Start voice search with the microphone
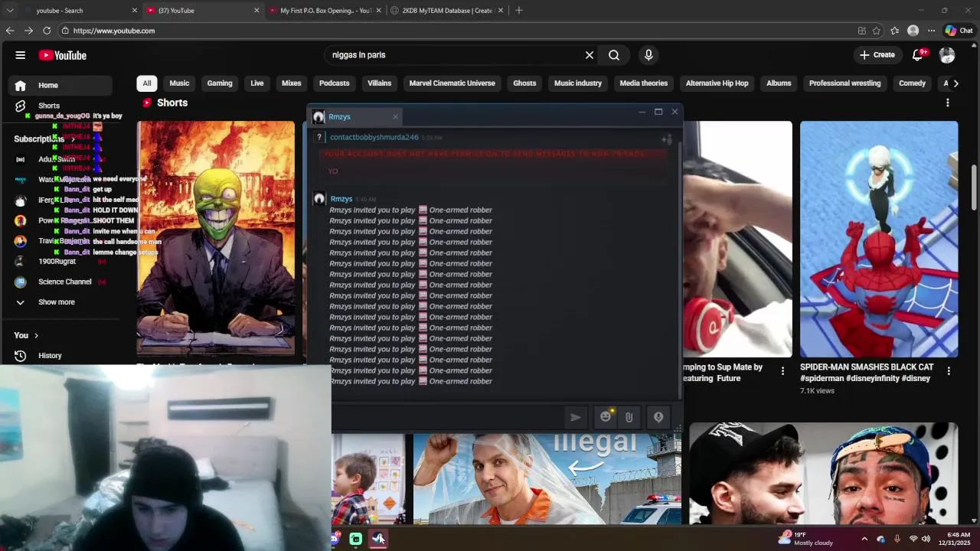The width and height of the screenshot is (980, 551). tap(648, 55)
